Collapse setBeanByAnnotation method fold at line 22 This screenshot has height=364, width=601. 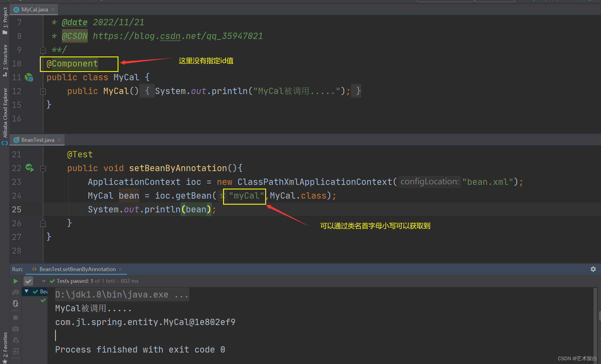pyautogui.click(x=43, y=169)
